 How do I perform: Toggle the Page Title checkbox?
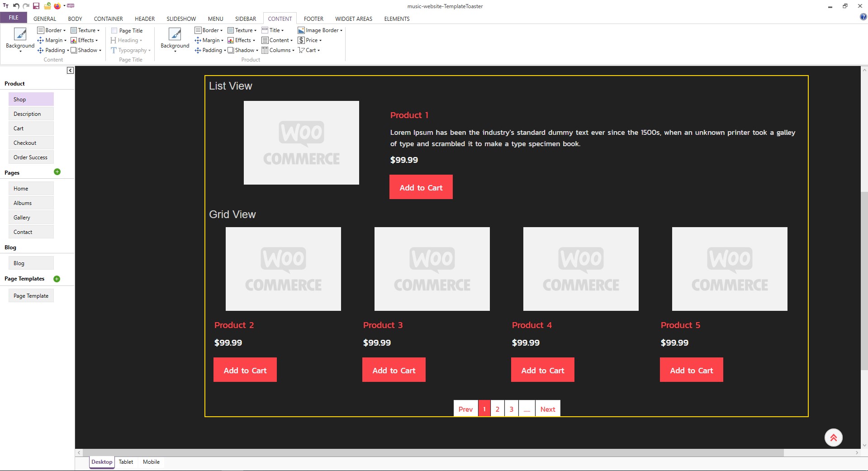pyautogui.click(x=114, y=31)
